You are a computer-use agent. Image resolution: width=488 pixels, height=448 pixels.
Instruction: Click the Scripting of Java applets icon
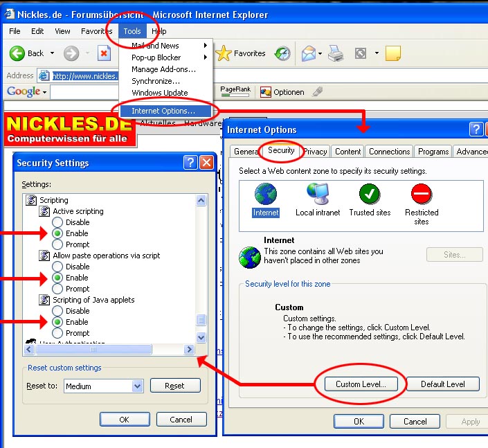44,300
